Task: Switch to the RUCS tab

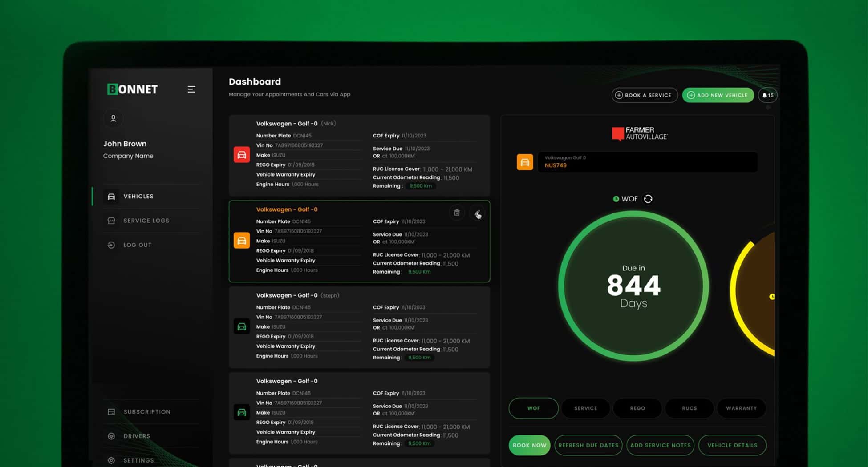Action: coord(690,408)
